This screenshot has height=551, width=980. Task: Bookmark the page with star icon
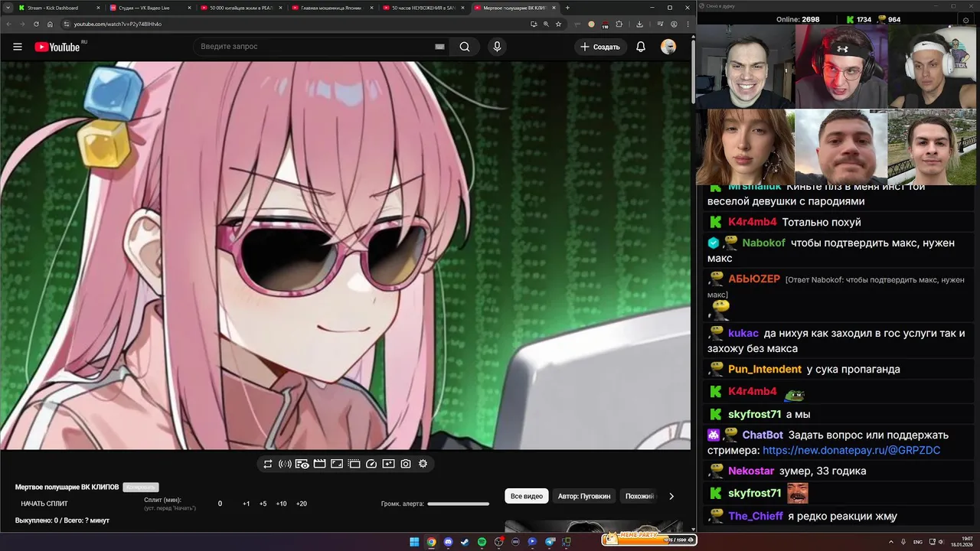point(558,24)
